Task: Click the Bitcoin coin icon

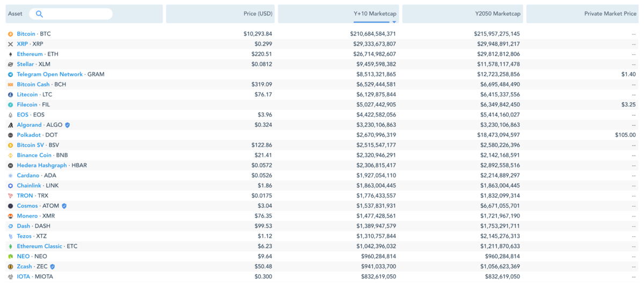Action: pyautogui.click(x=10, y=34)
